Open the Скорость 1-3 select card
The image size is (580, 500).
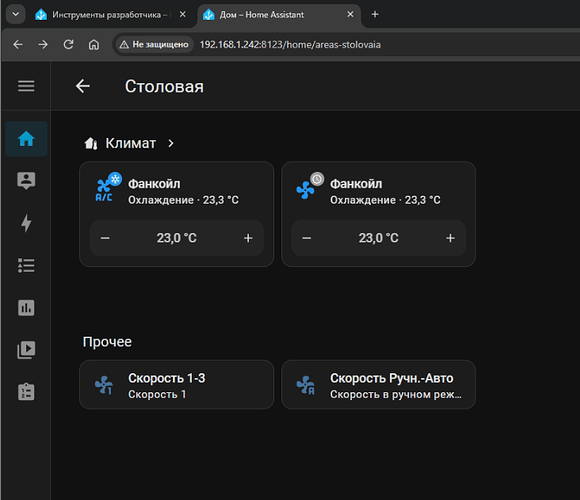point(176,385)
